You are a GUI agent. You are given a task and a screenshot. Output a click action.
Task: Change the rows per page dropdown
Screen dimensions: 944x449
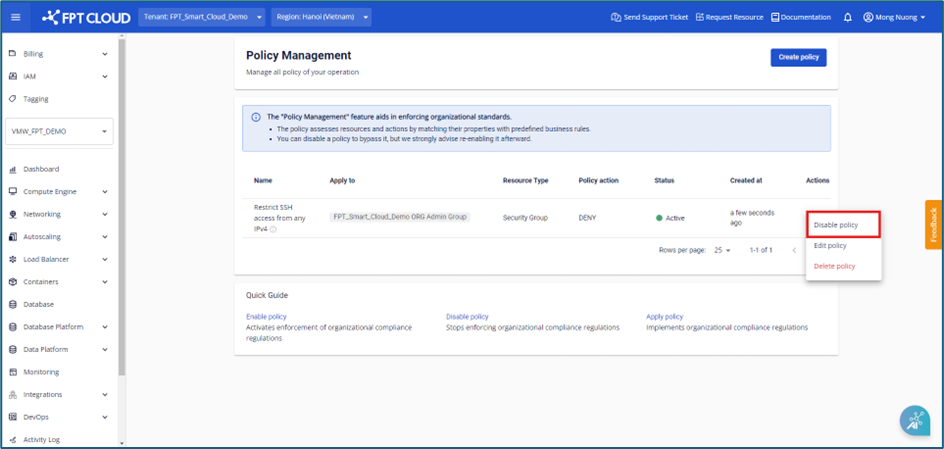click(722, 250)
